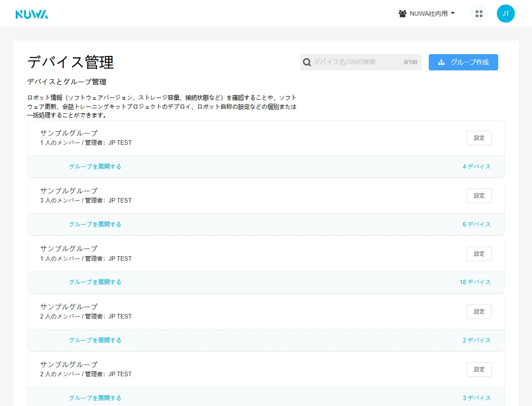Click the 6 デバイス count link
This screenshot has height=406, width=532.
tap(477, 224)
